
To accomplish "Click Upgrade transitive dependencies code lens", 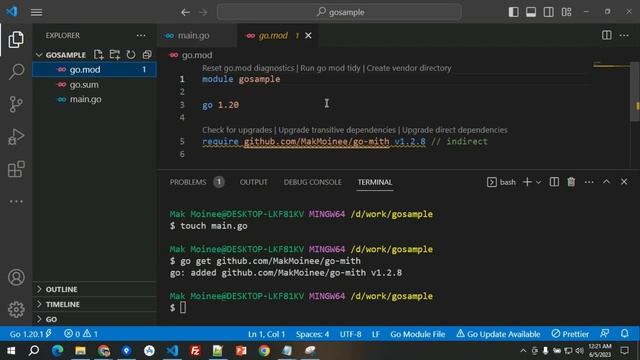I will (337, 130).
